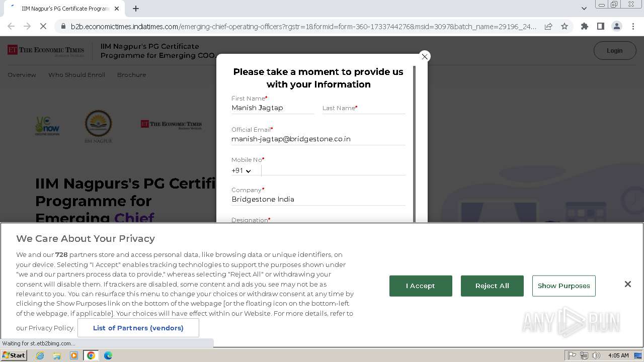This screenshot has height=362, width=644.
Task: Bookmark this page star
Action: (x=565, y=26)
